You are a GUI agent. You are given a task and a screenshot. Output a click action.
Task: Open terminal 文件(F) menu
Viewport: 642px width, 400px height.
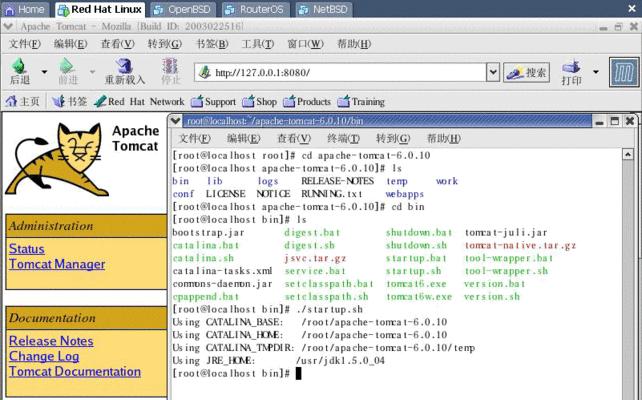(195, 138)
